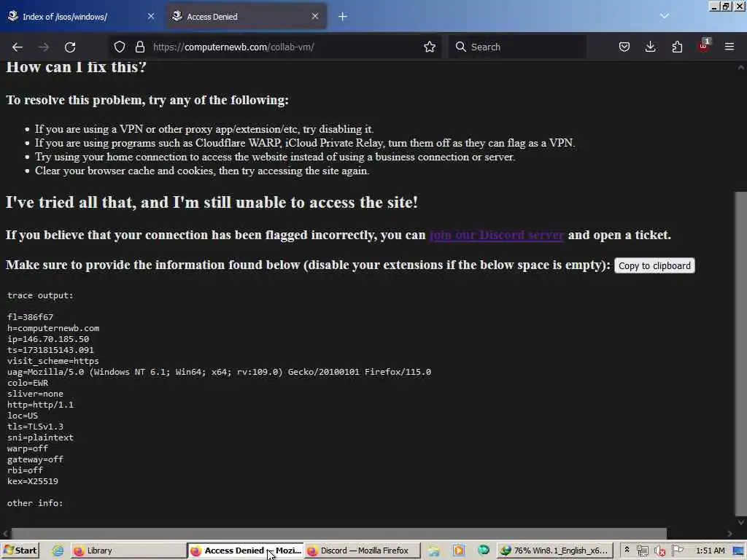The width and height of the screenshot is (747, 560).
Task: Open the Action Center flag icon
Action: (x=678, y=551)
